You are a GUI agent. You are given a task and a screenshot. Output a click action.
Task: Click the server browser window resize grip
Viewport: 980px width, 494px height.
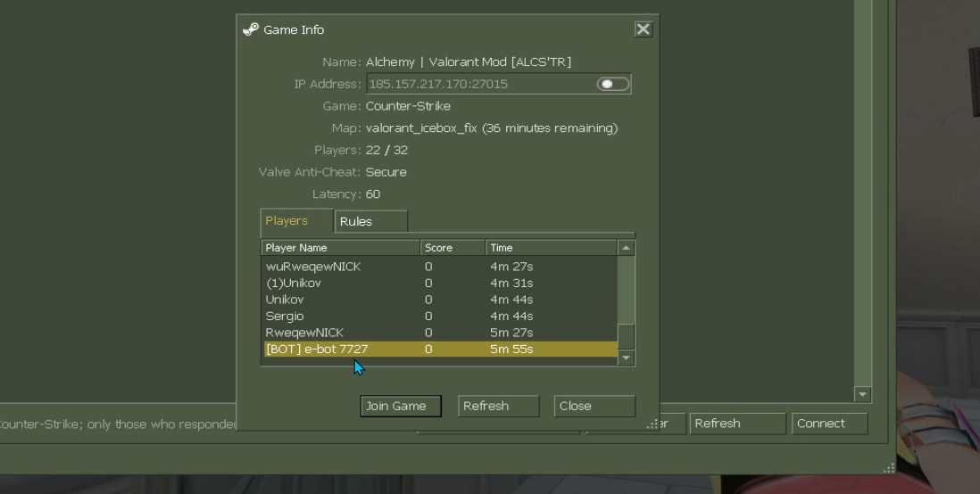888,468
